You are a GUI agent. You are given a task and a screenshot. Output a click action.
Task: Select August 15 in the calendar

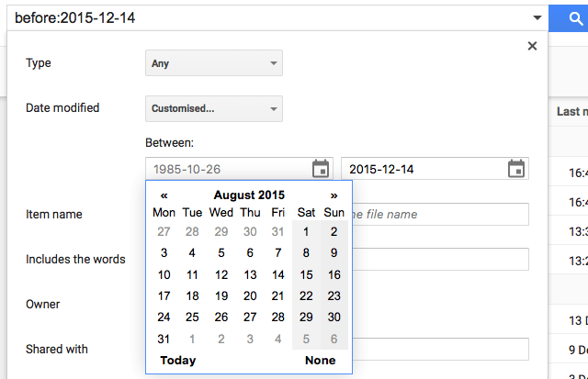[306, 275]
